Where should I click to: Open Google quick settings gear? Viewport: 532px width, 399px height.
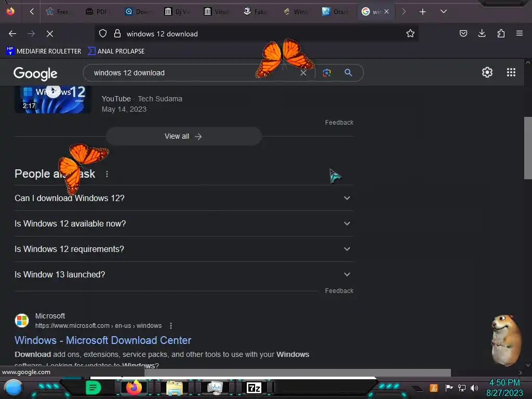click(487, 72)
